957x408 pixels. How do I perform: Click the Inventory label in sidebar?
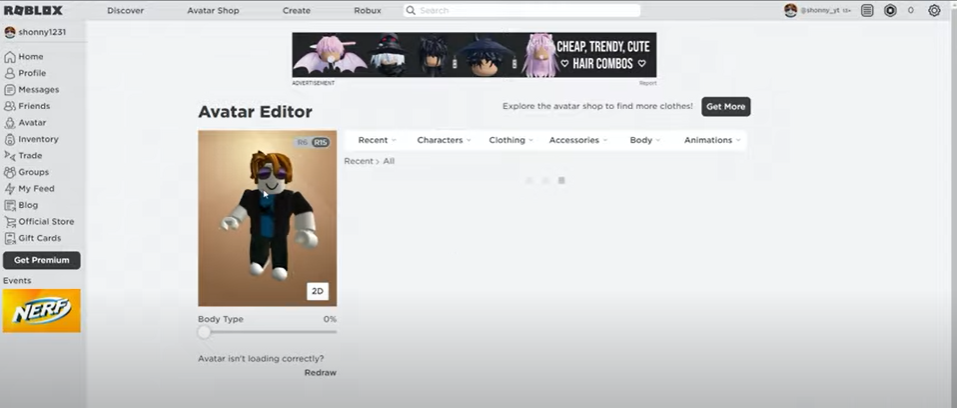pyautogui.click(x=38, y=139)
